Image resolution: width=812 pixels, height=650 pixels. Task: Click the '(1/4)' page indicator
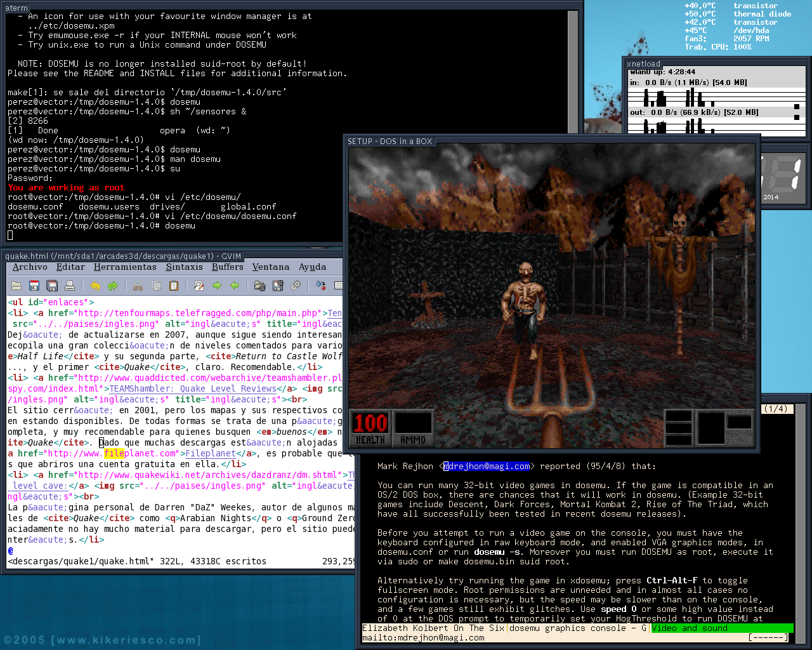click(776, 409)
